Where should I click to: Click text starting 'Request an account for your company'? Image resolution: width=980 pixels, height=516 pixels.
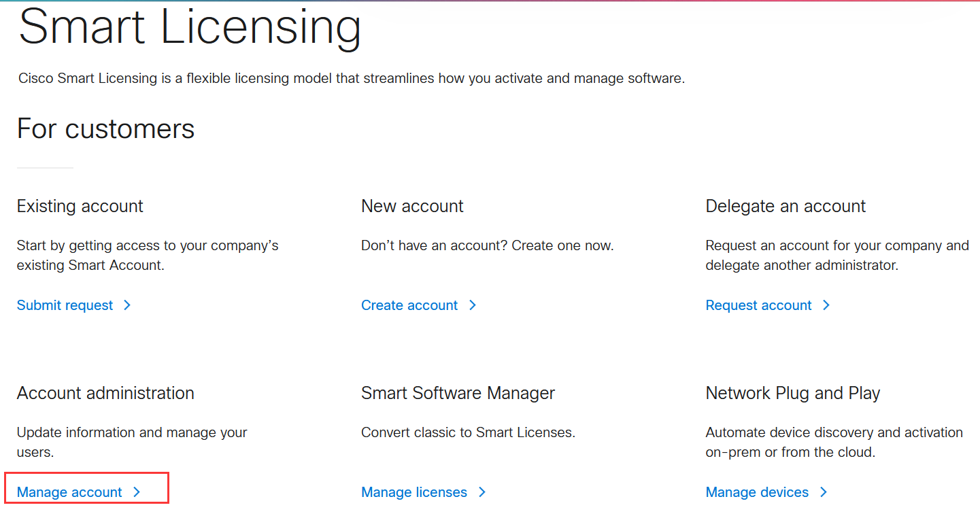point(837,255)
